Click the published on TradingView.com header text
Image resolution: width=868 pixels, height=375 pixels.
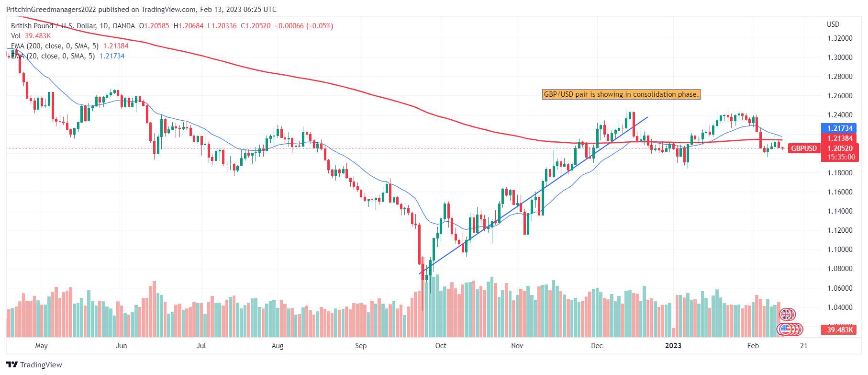pos(147,10)
